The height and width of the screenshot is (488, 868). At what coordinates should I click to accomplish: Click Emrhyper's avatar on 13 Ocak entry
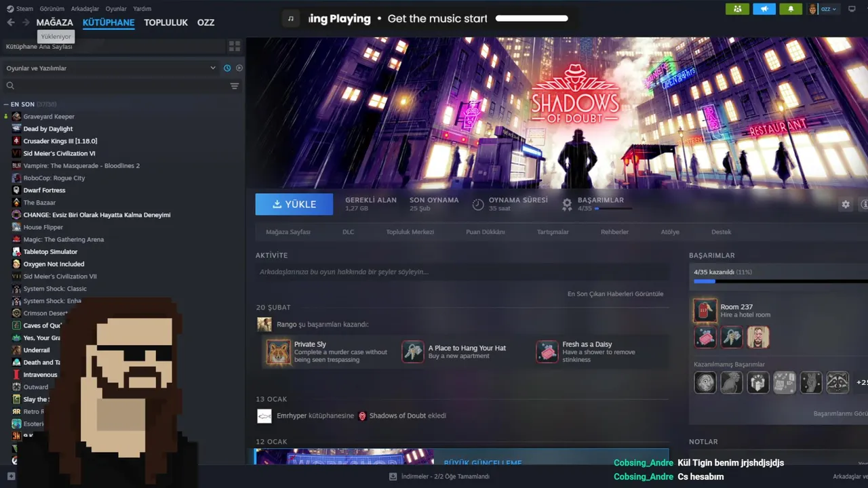point(264,415)
